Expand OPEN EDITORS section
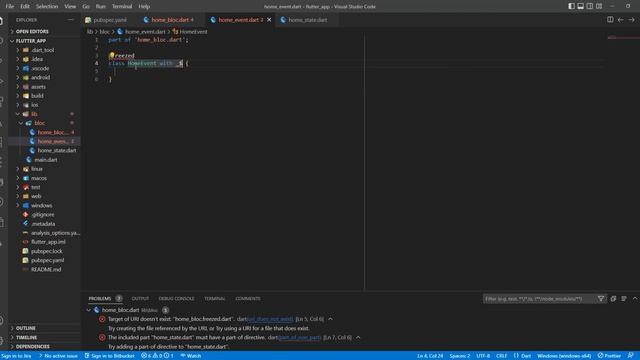The image size is (640, 360). point(44,31)
